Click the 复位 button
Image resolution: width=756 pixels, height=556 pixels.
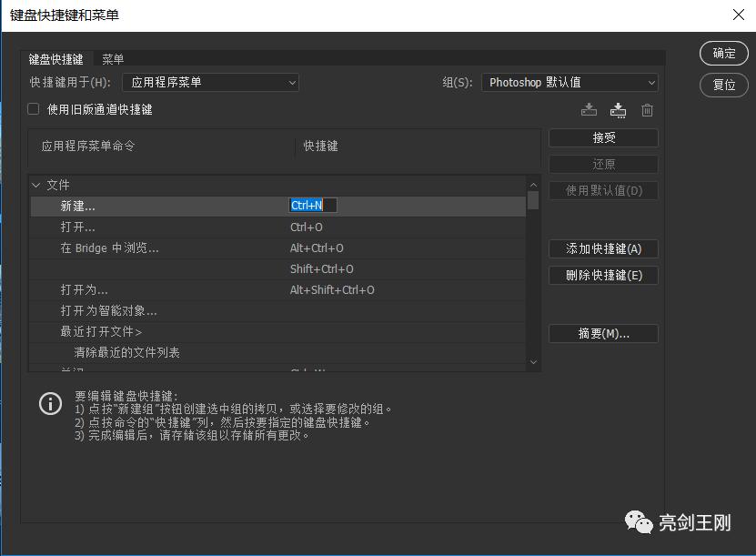click(723, 85)
